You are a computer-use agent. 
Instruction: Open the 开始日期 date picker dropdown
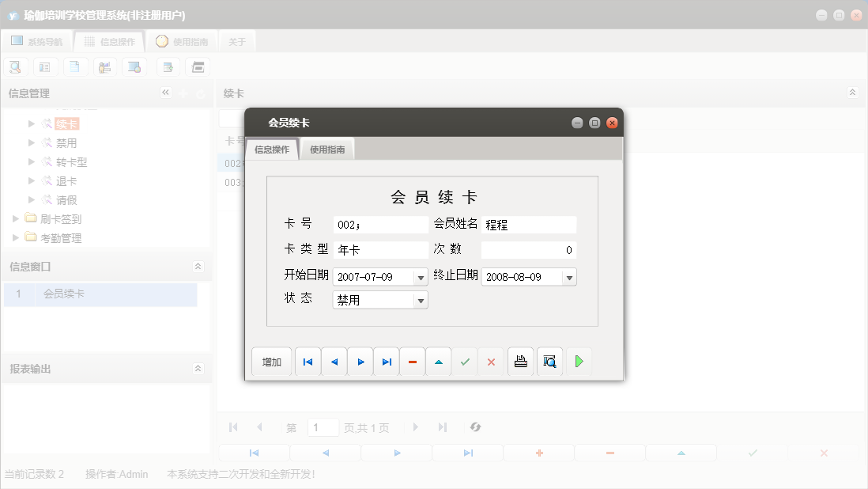click(421, 277)
